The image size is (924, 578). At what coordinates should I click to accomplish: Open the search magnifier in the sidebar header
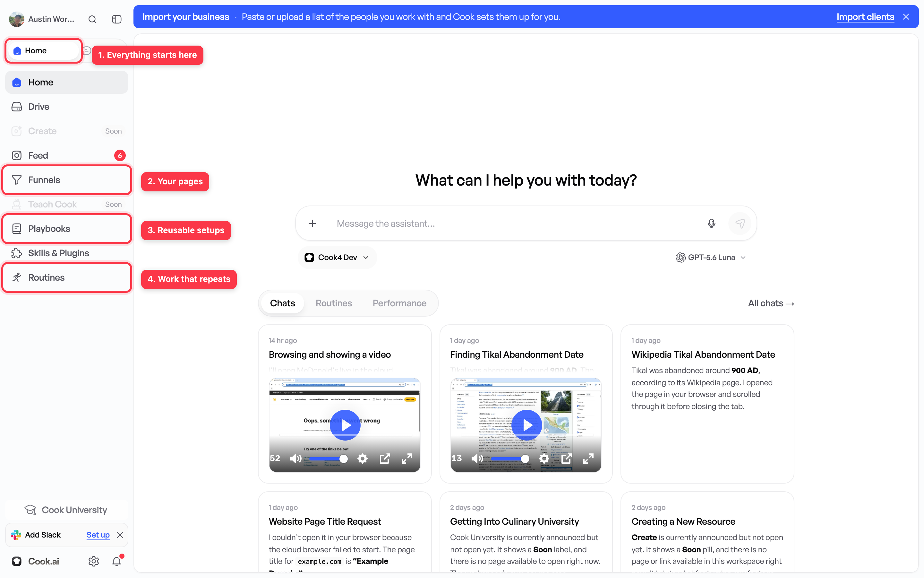click(92, 19)
